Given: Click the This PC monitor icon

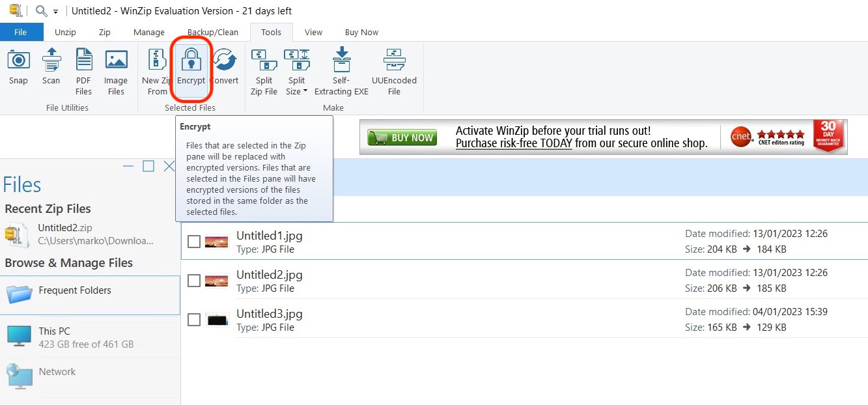Looking at the screenshot, I should (x=19, y=336).
